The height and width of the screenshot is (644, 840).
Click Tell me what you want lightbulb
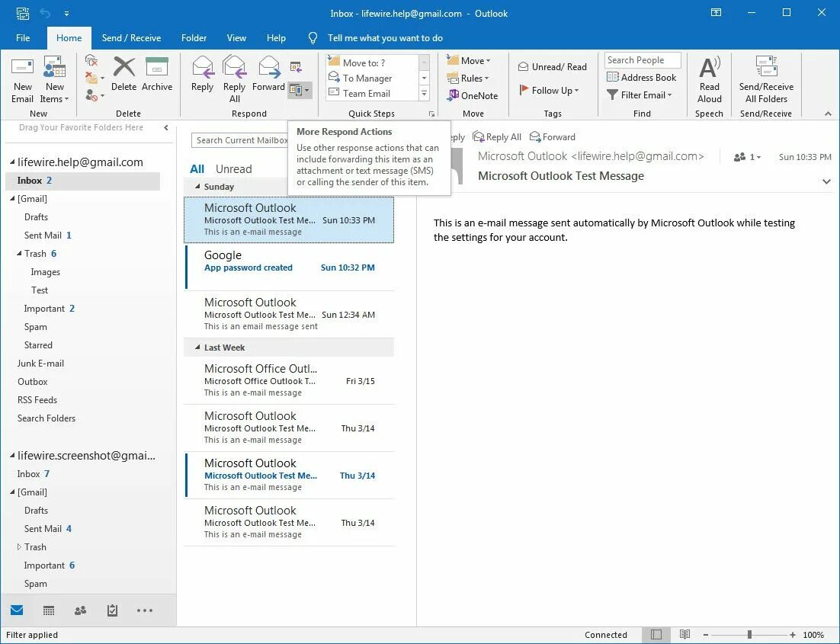313,38
